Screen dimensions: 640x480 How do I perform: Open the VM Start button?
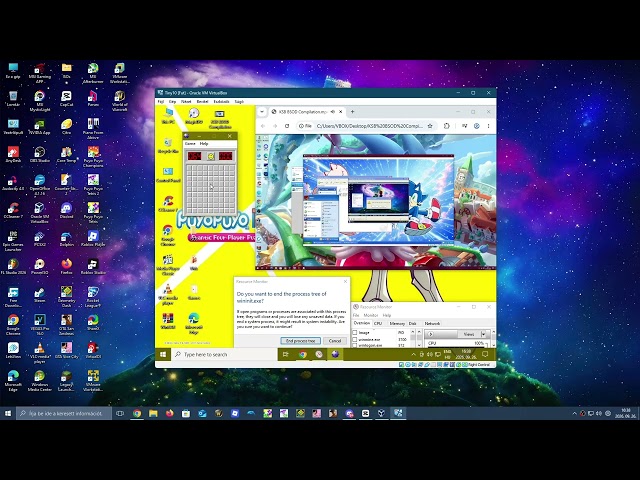163,354
